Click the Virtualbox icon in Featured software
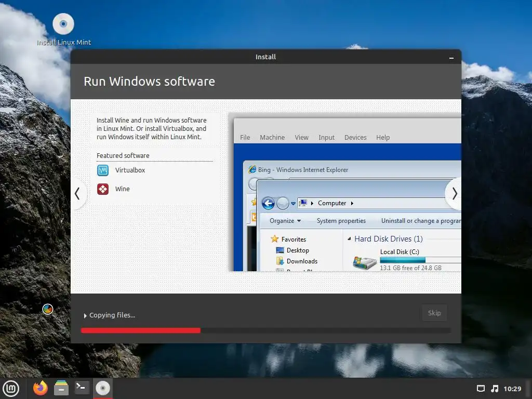Viewport: 532px width, 399px height. (x=103, y=170)
